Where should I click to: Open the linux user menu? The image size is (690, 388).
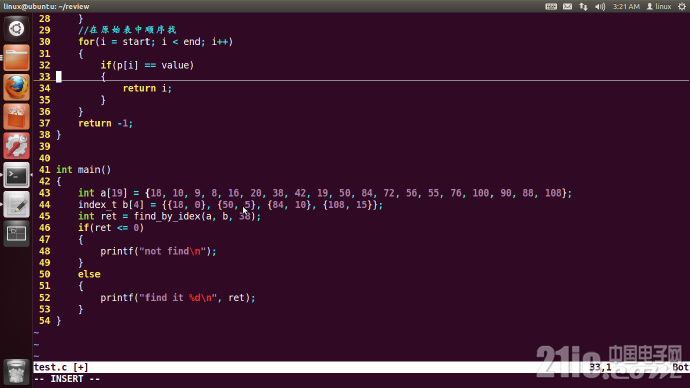[x=659, y=7]
